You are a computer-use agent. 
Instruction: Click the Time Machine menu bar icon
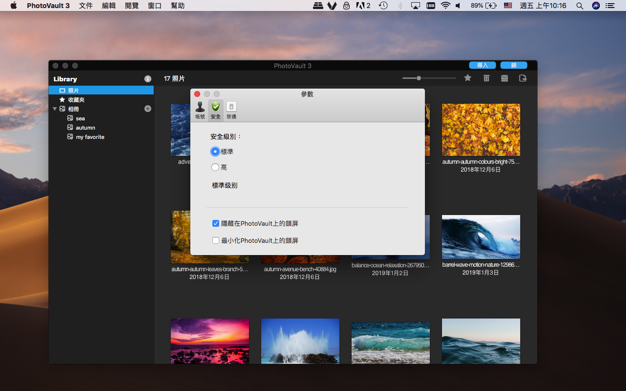point(383,6)
